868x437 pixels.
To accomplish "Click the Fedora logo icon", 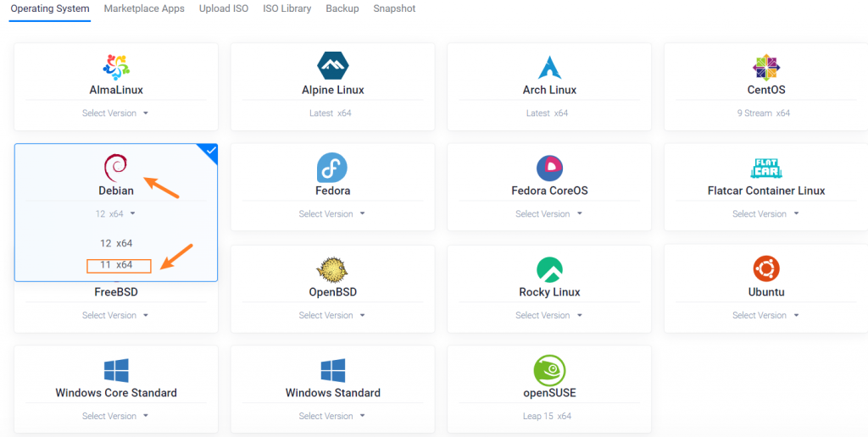I will tap(332, 168).
